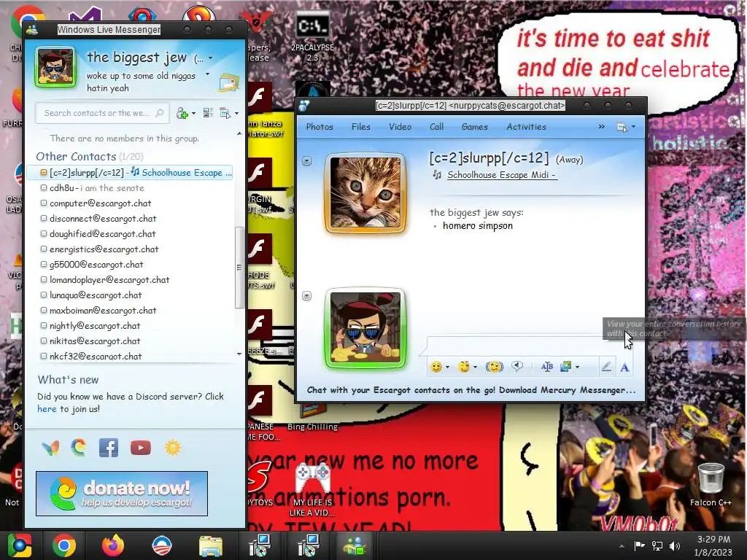Screen dimensions: 747x560
Task: Send a nudge using the nudge icon
Action: (x=494, y=367)
